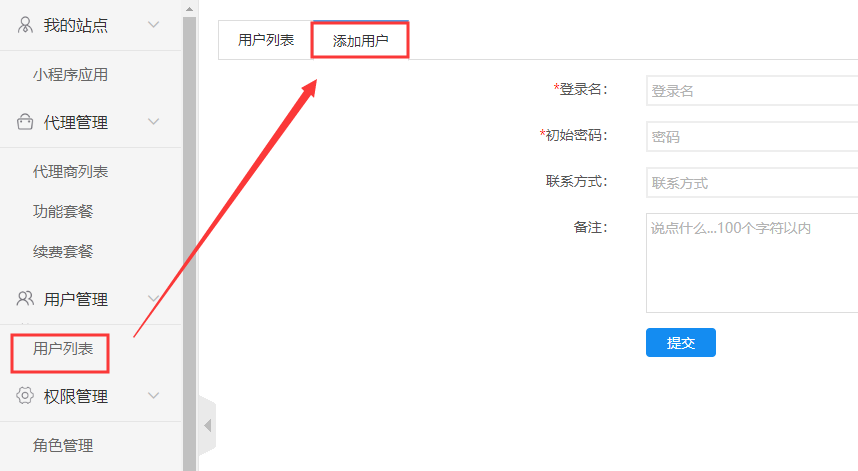The image size is (858, 471).
Task: Click the 初始密码 field label
Action: [573, 135]
